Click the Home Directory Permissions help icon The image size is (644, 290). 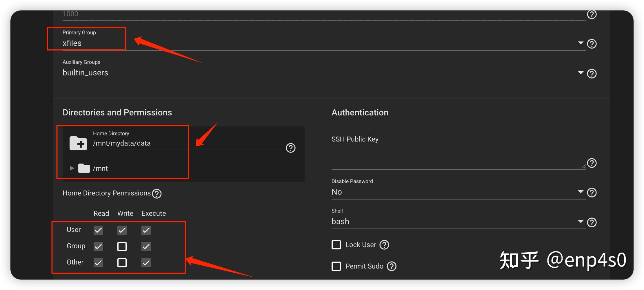(157, 193)
